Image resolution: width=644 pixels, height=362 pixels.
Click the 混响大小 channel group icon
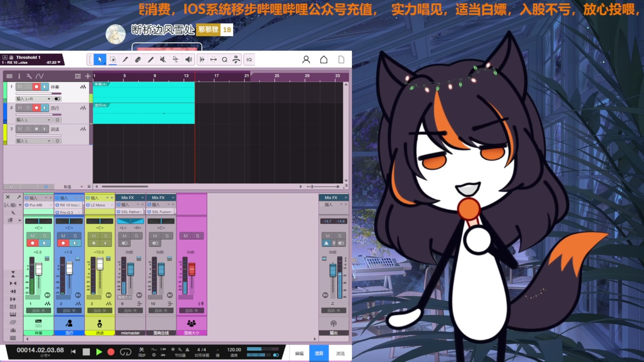[192, 323]
